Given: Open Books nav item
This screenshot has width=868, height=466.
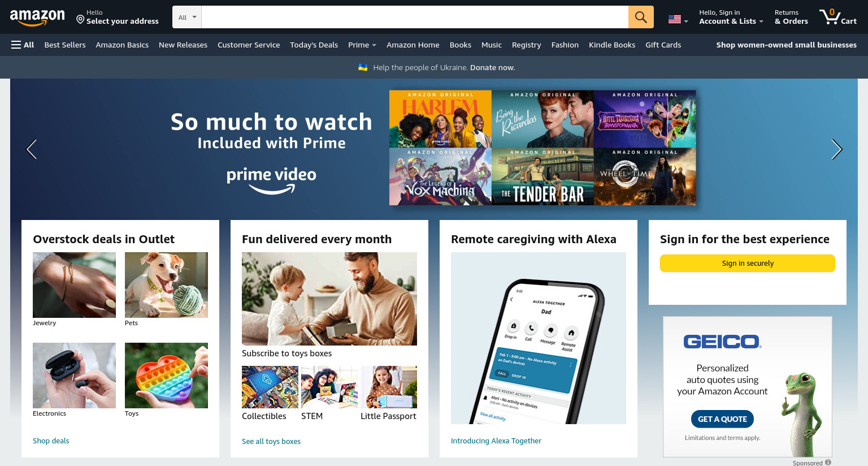Looking at the screenshot, I should pyautogui.click(x=461, y=45).
